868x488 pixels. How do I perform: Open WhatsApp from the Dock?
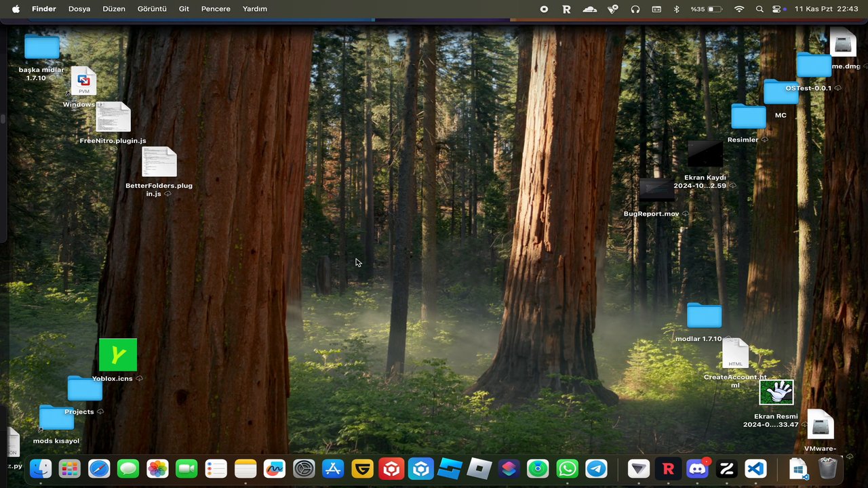[x=567, y=468]
